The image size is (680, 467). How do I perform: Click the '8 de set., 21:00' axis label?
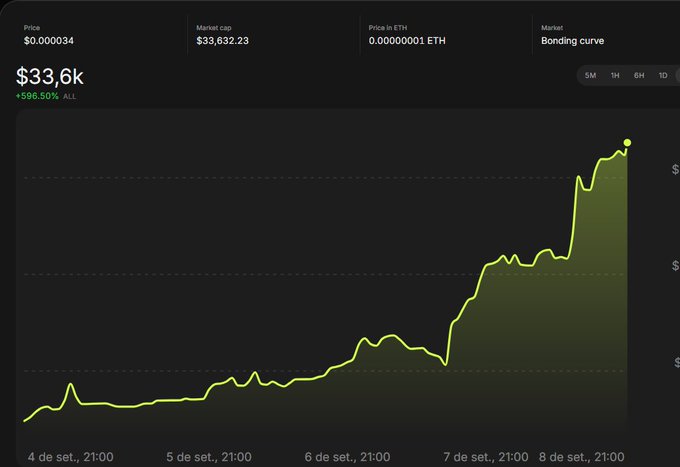[581, 457]
